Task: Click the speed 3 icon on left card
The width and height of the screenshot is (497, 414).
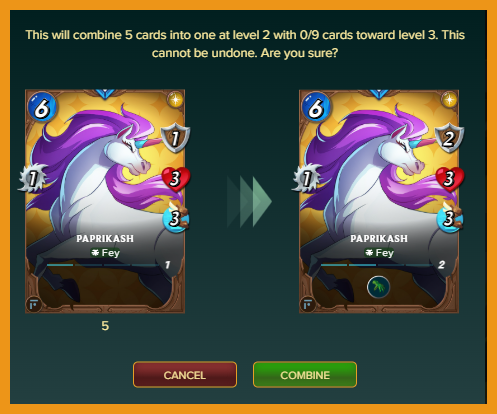Action: tap(175, 218)
